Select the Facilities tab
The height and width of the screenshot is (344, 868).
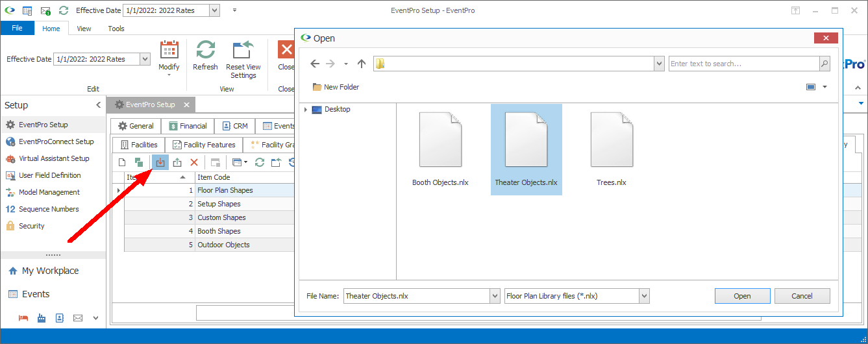tap(138, 145)
